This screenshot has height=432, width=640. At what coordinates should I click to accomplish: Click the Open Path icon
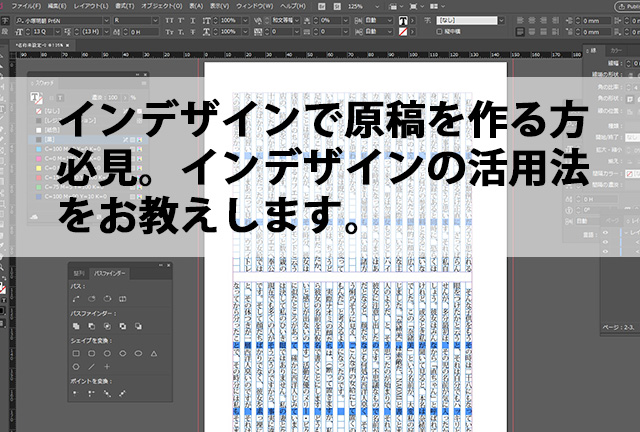point(91,299)
